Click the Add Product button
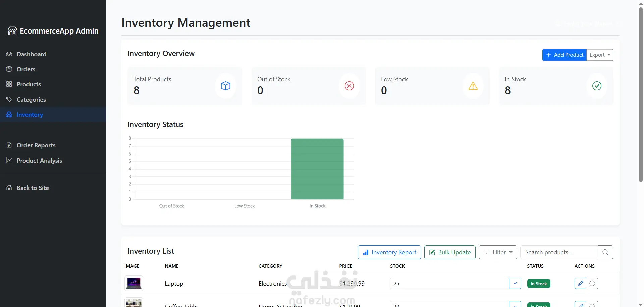 coord(565,55)
